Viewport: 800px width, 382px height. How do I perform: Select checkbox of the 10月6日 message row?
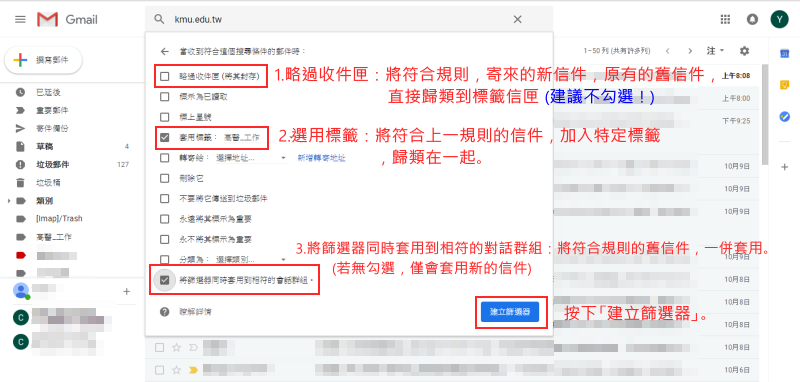(160, 370)
